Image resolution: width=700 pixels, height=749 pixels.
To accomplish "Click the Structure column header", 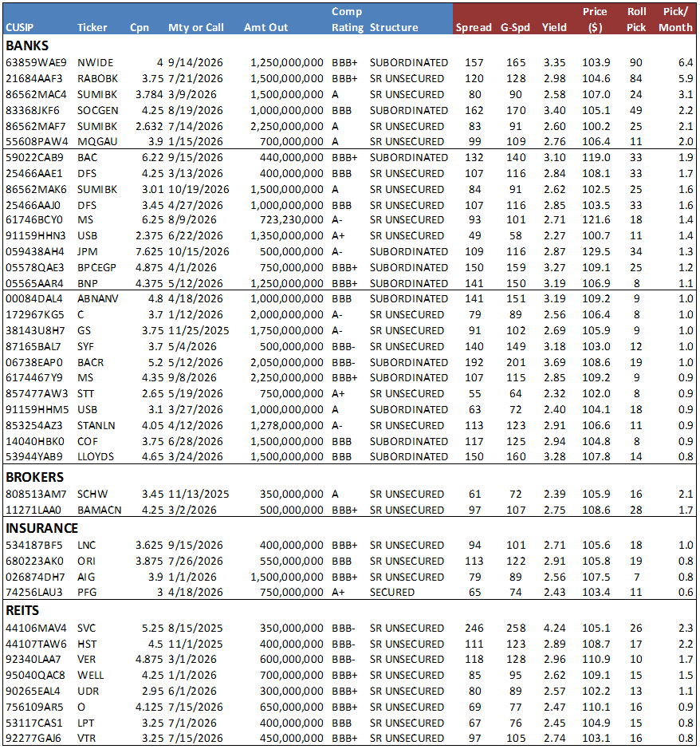I will click(x=394, y=27).
